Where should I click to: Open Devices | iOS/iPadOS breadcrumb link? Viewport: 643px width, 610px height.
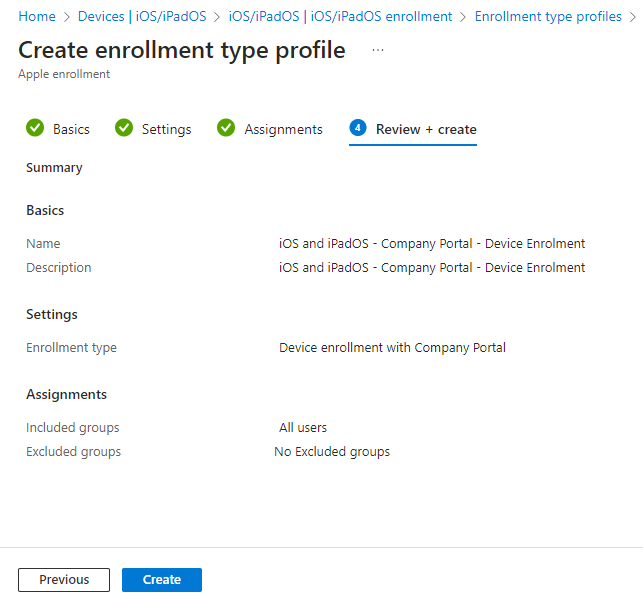tap(148, 17)
